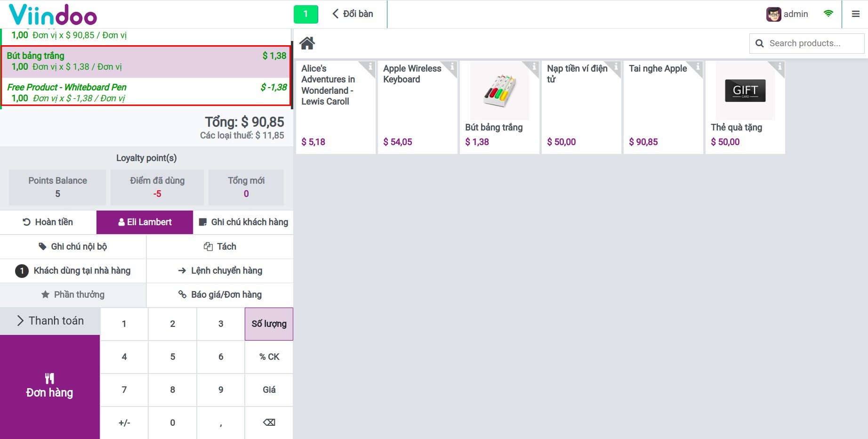
Task: Open the Đơn hàng order panel
Action: [50, 387]
